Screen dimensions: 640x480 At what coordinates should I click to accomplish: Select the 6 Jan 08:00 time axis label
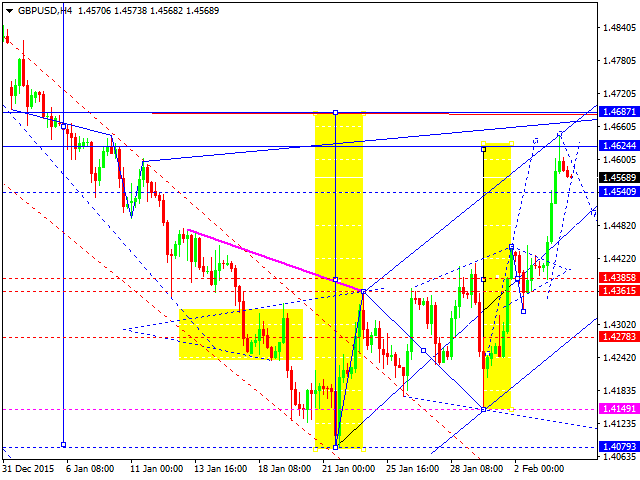click(89, 468)
